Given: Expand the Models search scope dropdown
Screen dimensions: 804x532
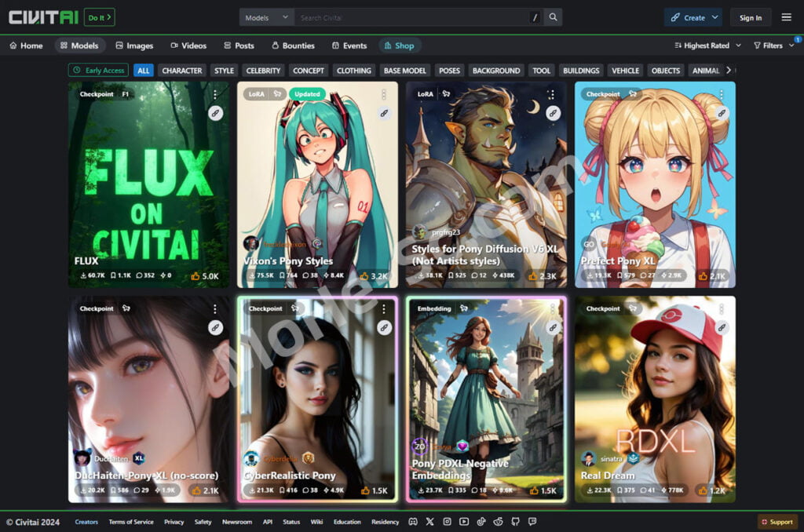Looking at the screenshot, I should click(267, 17).
